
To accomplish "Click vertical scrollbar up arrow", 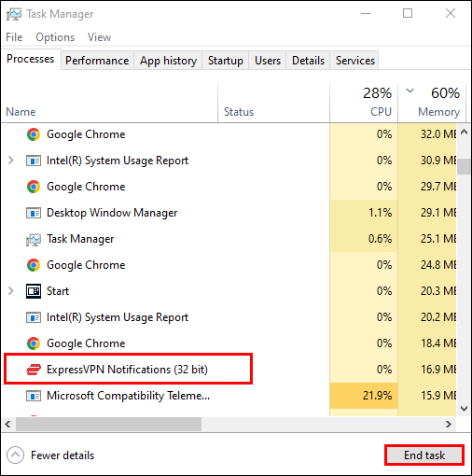I will (464, 132).
